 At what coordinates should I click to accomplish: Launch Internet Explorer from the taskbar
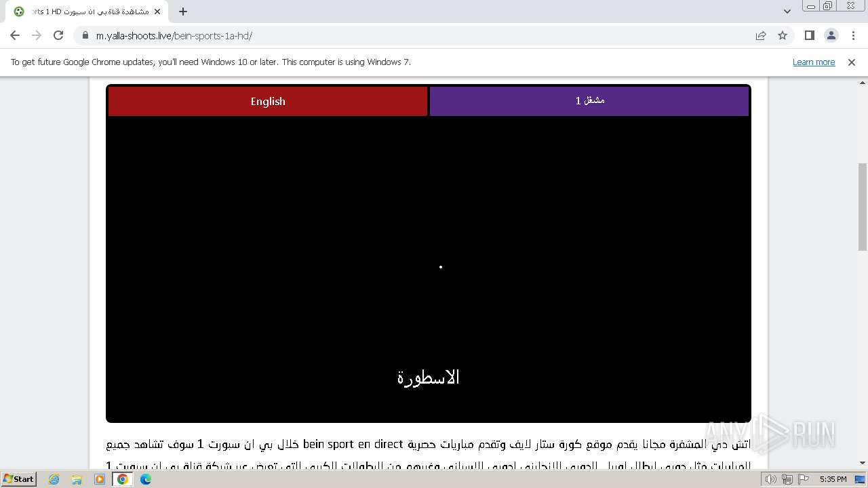pos(54,479)
